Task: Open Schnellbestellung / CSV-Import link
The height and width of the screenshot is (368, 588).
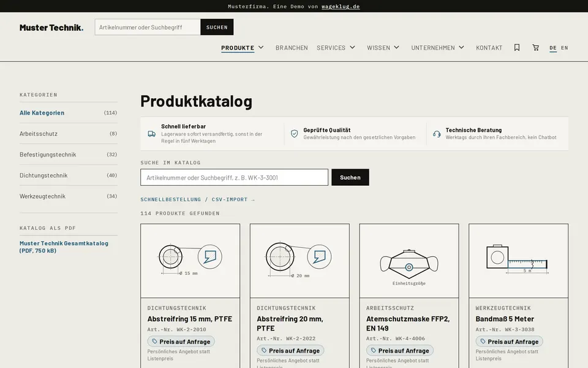Action: click(198, 199)
